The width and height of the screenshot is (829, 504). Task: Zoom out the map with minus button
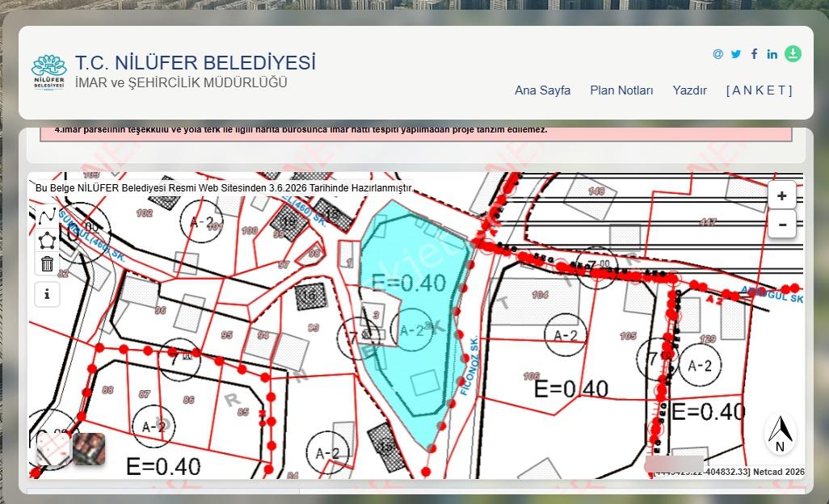tap(781, 225)
